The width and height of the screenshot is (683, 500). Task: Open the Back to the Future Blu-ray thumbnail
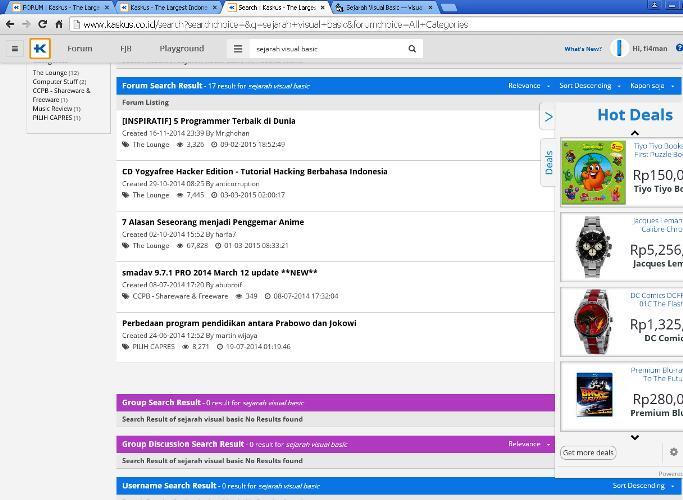[594, 395]
